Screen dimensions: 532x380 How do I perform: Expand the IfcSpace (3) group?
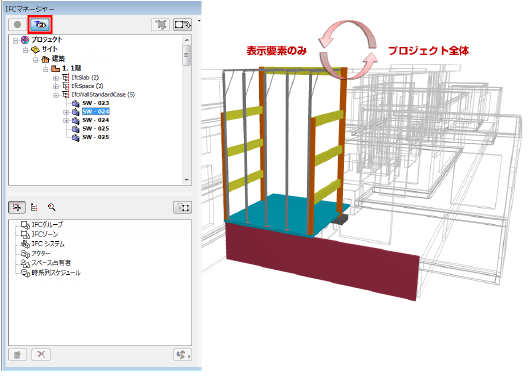coord(56,87)
